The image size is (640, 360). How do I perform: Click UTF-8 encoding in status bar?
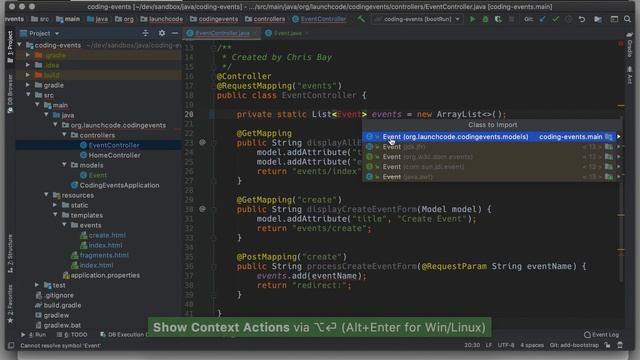pyautogui.click(x=506, y=345)
